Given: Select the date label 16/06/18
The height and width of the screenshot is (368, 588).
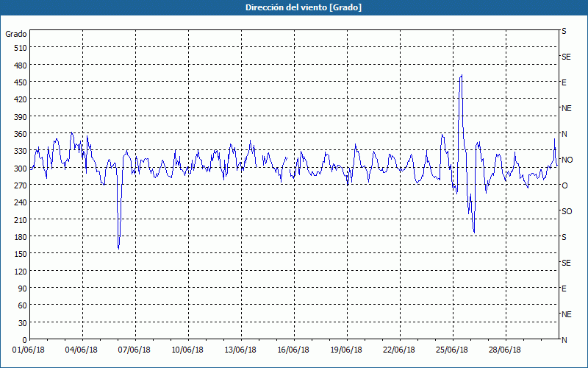Looking at the screenshot, I should pos(293,350).
